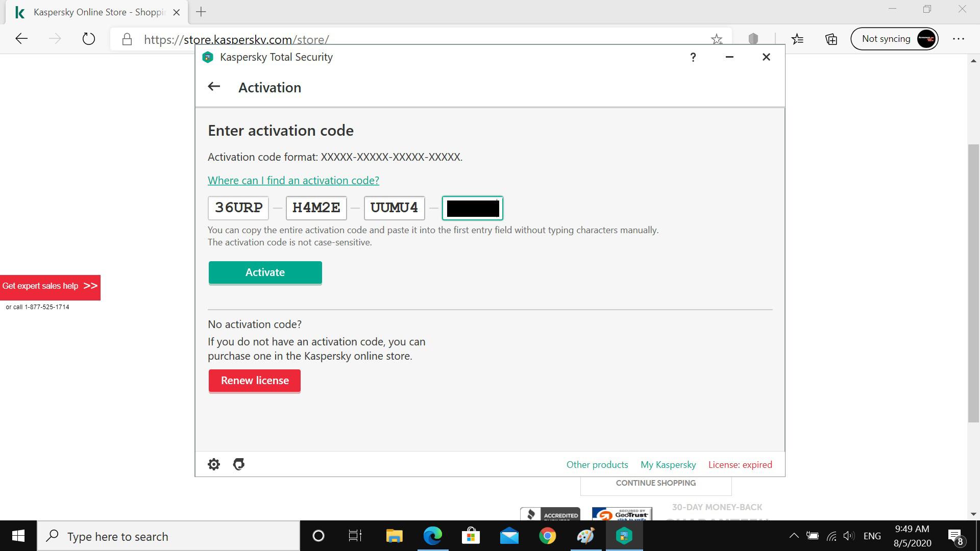Screen dimensions: 980x551
Task: Click the Windows search box
Action: [x=168, y=536]
